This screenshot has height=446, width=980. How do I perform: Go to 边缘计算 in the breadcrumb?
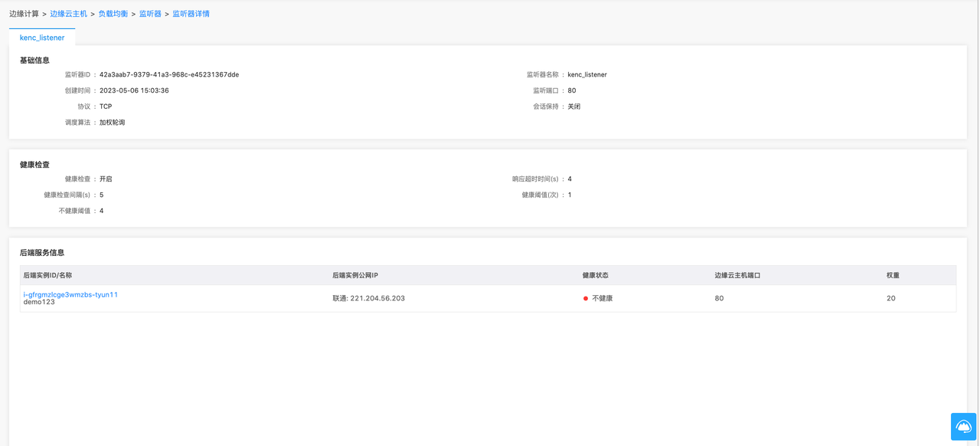[x=24, y=14]
